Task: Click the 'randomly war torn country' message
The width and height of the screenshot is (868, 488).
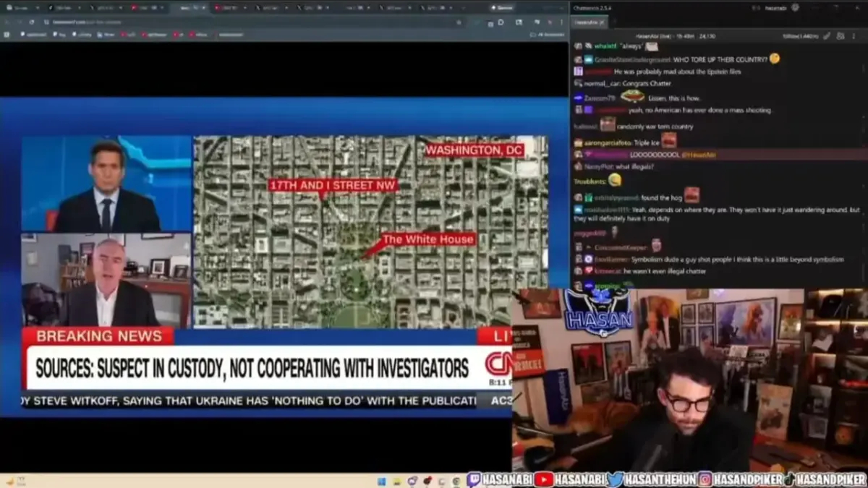Action: click(x=654, y=127)
